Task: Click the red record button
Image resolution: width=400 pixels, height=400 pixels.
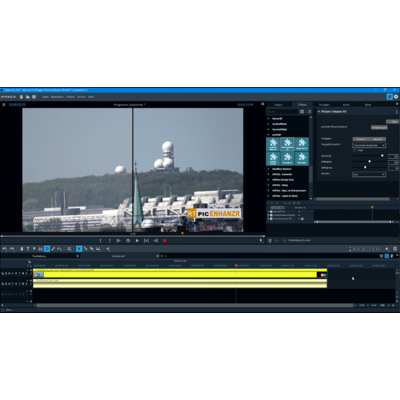Action: pos(165,241)
